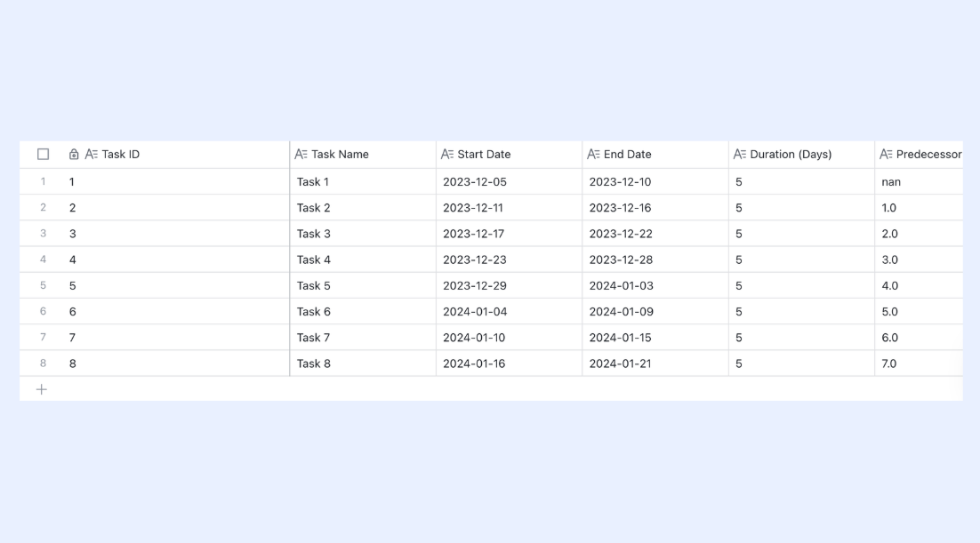The height and width of the screenshot is (543, 980).
Task: Open the End Date column header menu
Action: coord(655,155)
